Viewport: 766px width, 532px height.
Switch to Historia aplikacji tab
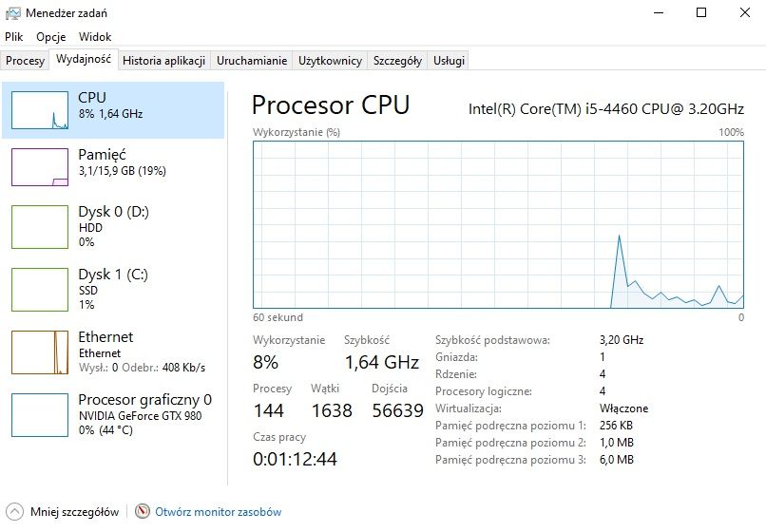(x=164, y=61)
